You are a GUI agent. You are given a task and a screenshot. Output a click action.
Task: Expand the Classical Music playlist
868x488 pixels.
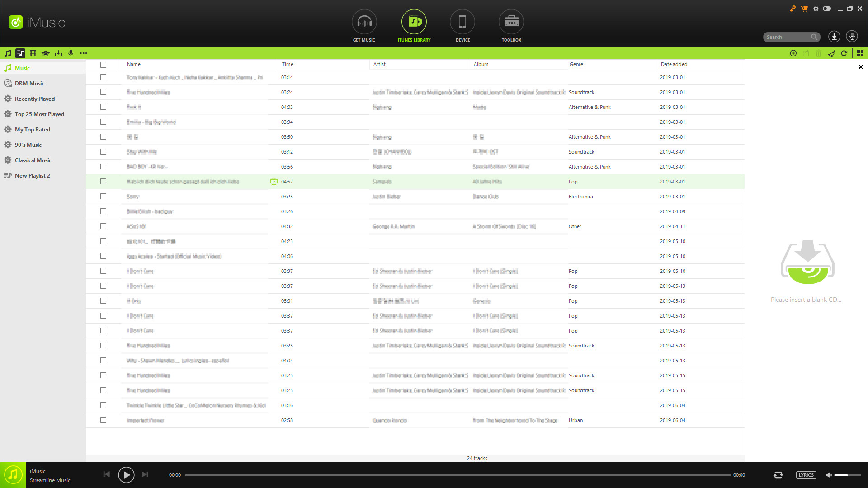[x=33, y=160]
